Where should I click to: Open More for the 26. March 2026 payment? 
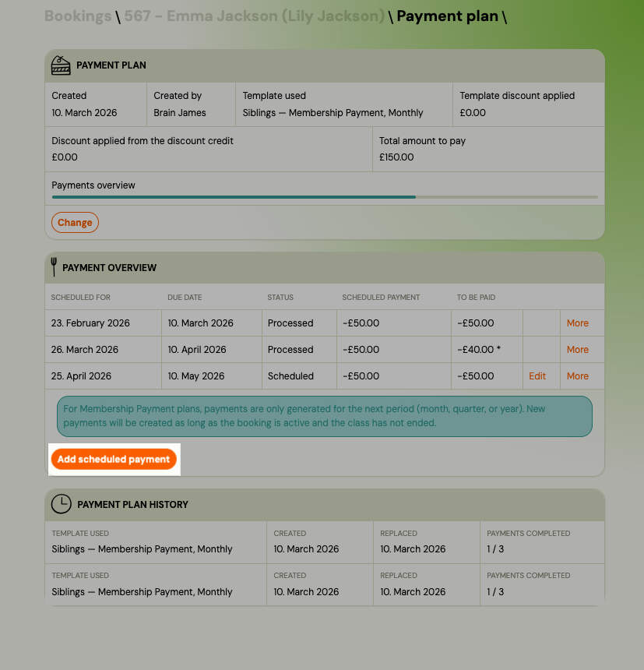[x=576, y=349]
